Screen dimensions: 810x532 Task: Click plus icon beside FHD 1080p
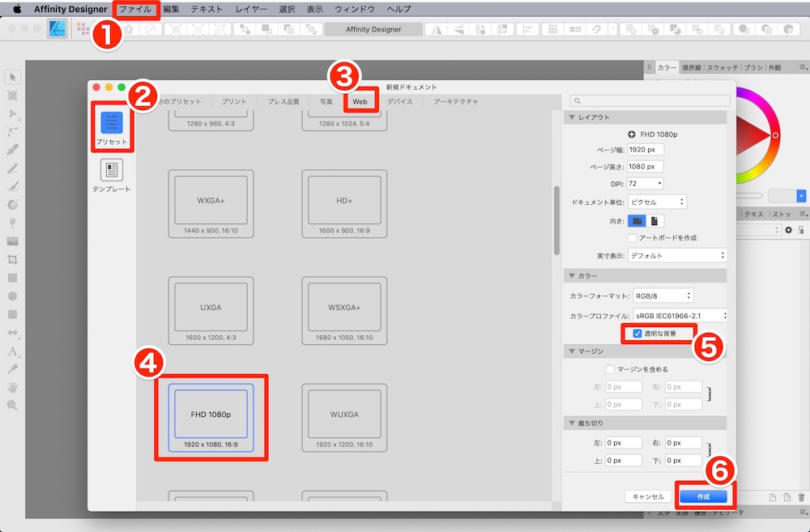[631, 134]
